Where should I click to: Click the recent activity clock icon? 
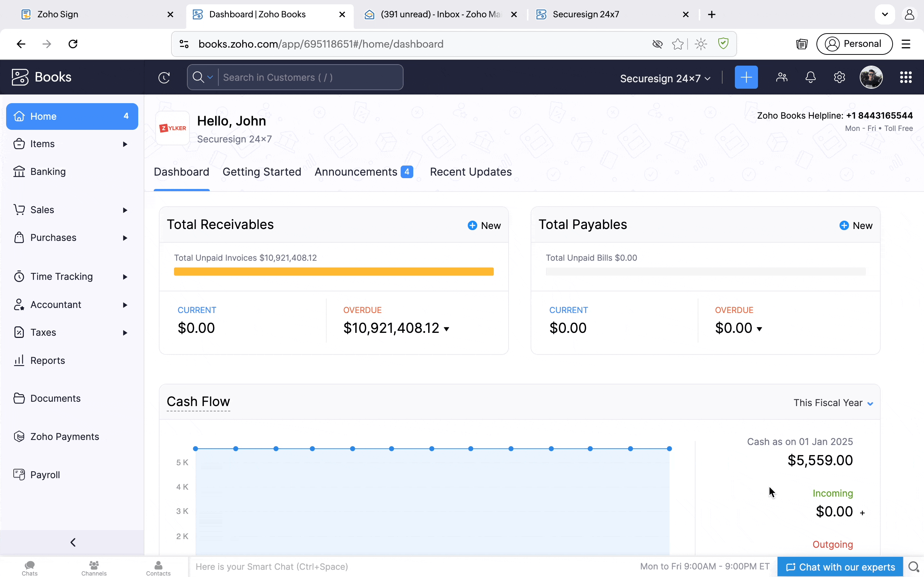pos(164,78)
